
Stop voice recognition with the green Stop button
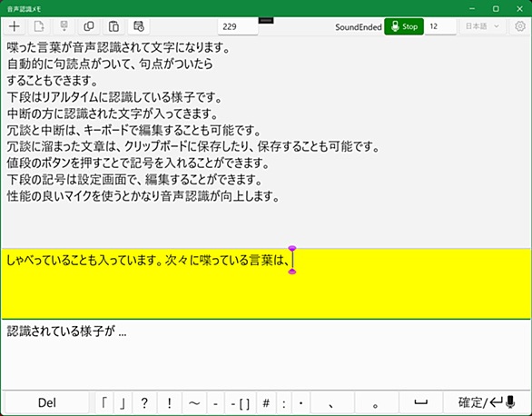(404, 26)
